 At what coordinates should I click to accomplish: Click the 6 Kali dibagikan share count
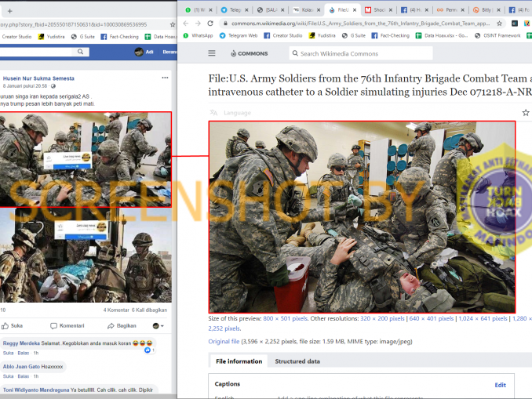[149, 310]
